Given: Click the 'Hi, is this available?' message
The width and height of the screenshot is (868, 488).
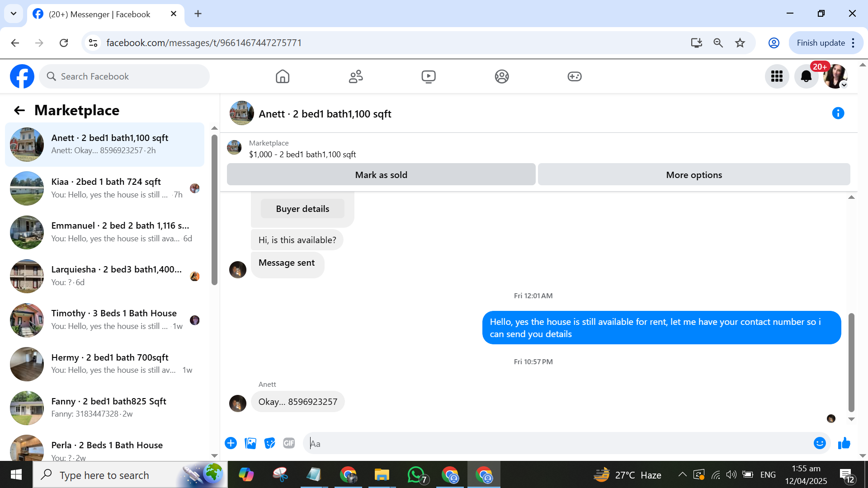Looking at the screenshot, I should pos(297,240).
